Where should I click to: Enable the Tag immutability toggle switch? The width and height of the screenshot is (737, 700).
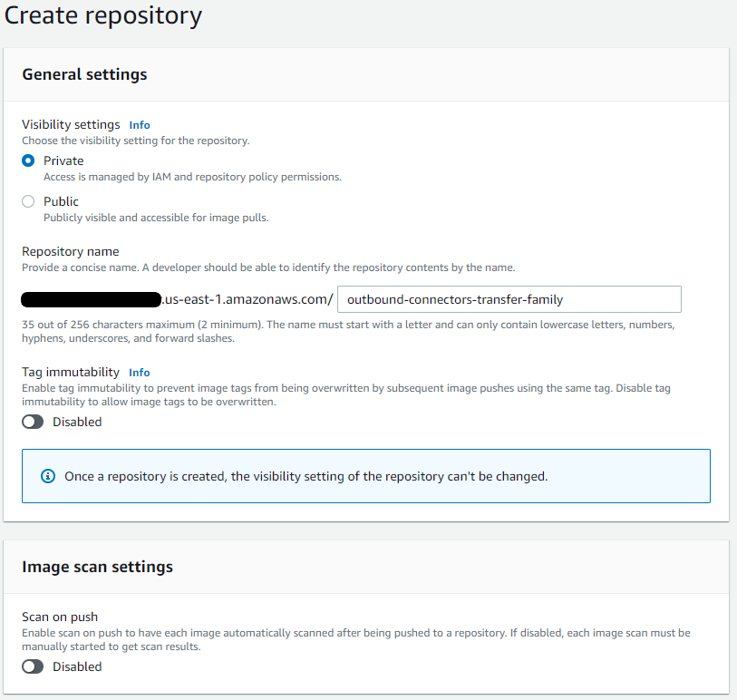coord(33,422)
